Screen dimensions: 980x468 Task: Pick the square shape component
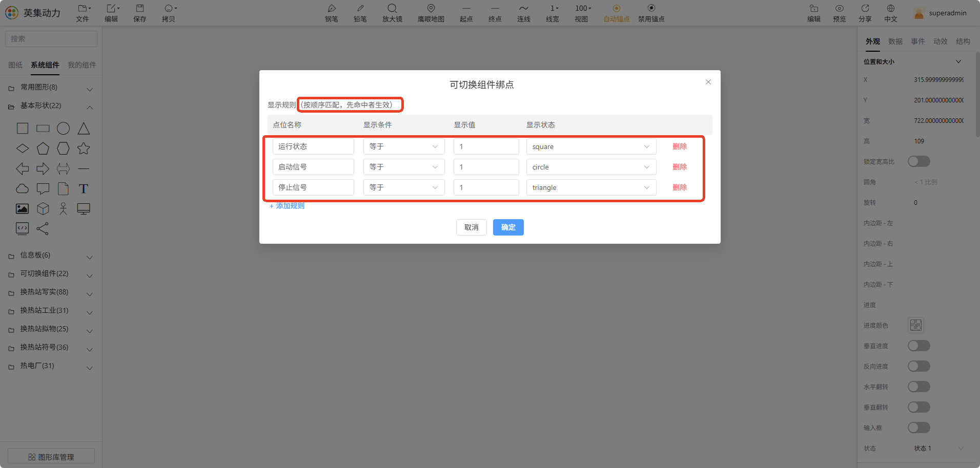(23, 129)
